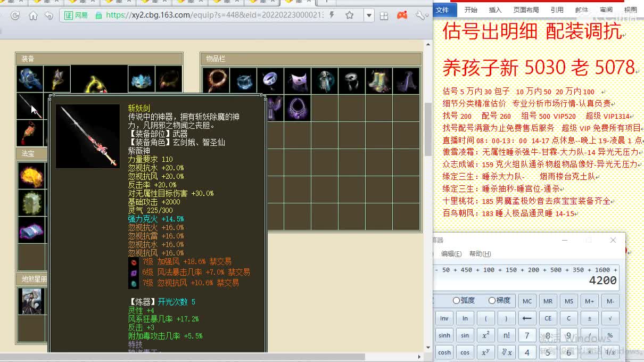Select the red item below the sword
Image resolution: width=644 pixels, height=362 pixels.
click(30, 133)
